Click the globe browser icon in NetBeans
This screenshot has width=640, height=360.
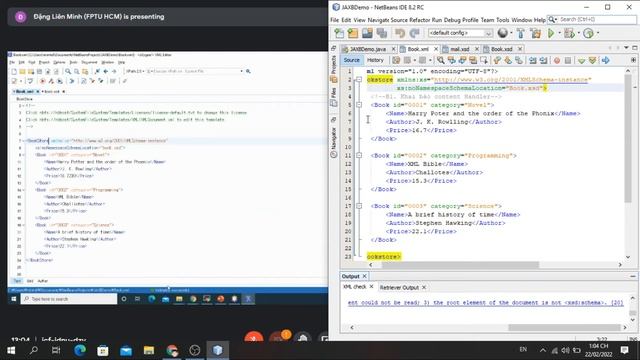[x=502, y=33]
